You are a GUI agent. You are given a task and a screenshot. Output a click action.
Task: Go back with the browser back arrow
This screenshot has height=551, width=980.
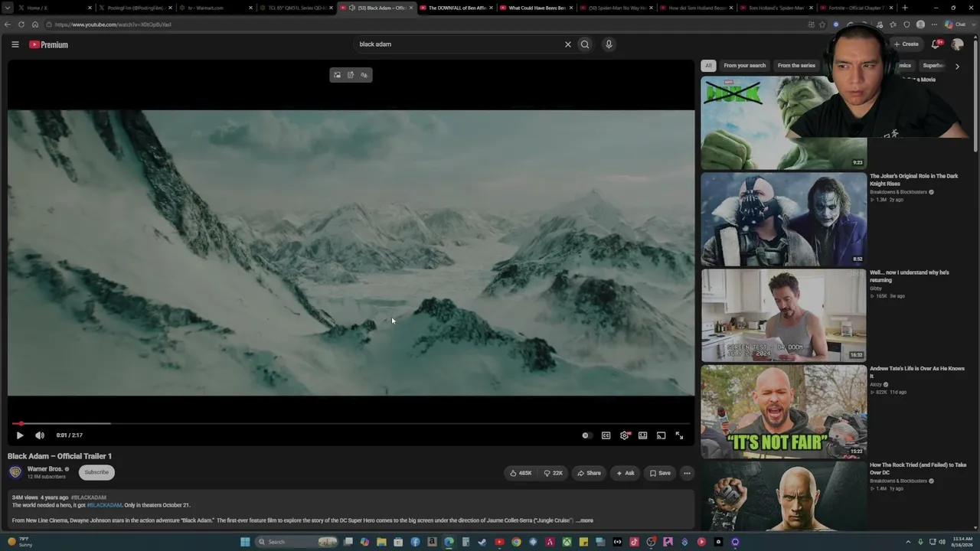8,24
